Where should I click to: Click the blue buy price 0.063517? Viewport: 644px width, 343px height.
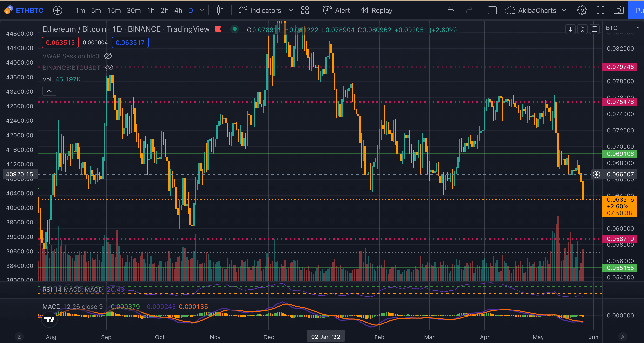click(x=130, y=42)
